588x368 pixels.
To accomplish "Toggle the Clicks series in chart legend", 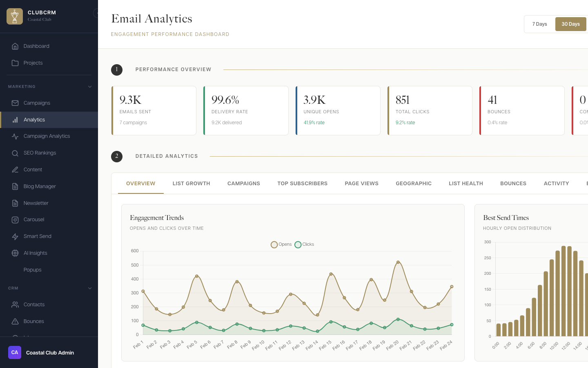I will coord(298,245).
